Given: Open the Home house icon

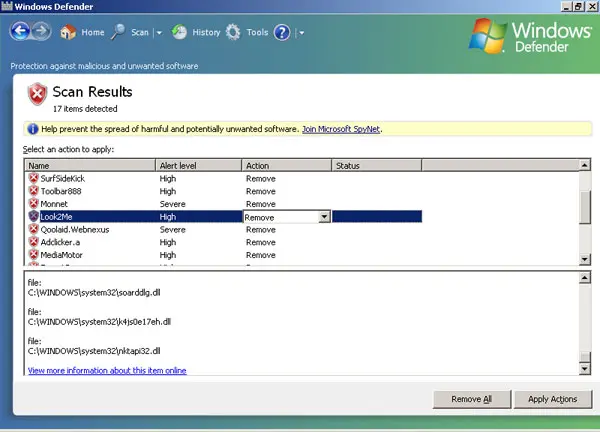Looking at the screenshot, I should tap(68, 32).
